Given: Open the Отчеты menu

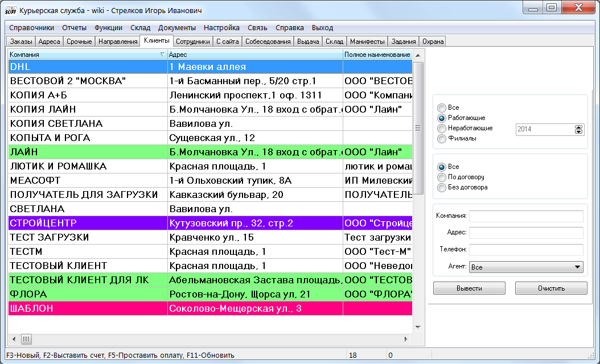Looking at the screenshot, I should [74, 27].
